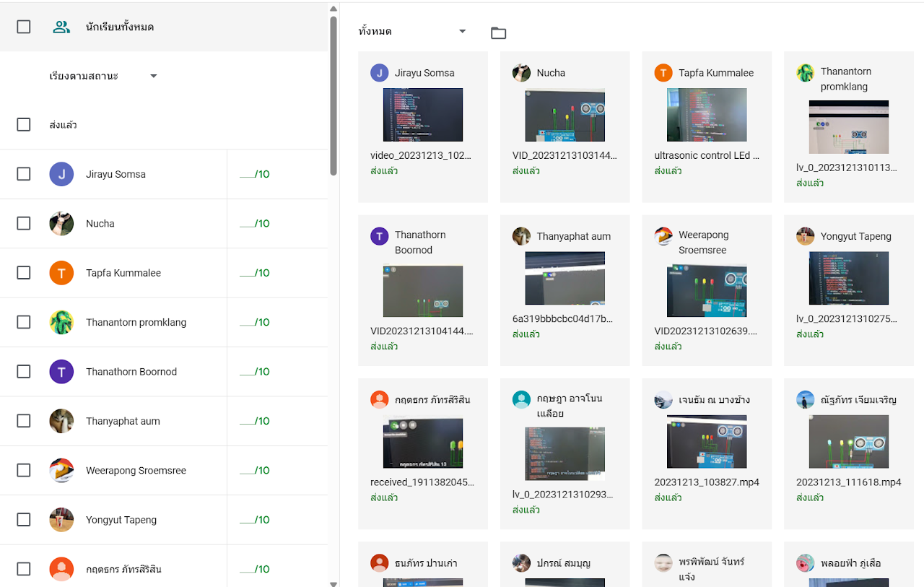Open เจนธัม's 20231213_103827.mp4 thumbnail

(x=707, y=442)
